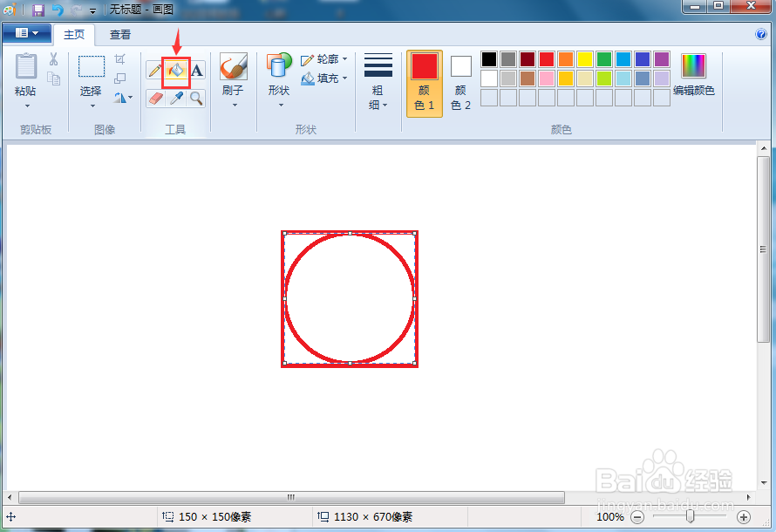Open the Customize Quick Access Toolbar arrow
Screen dimensions: 776x532
[92, 10]
